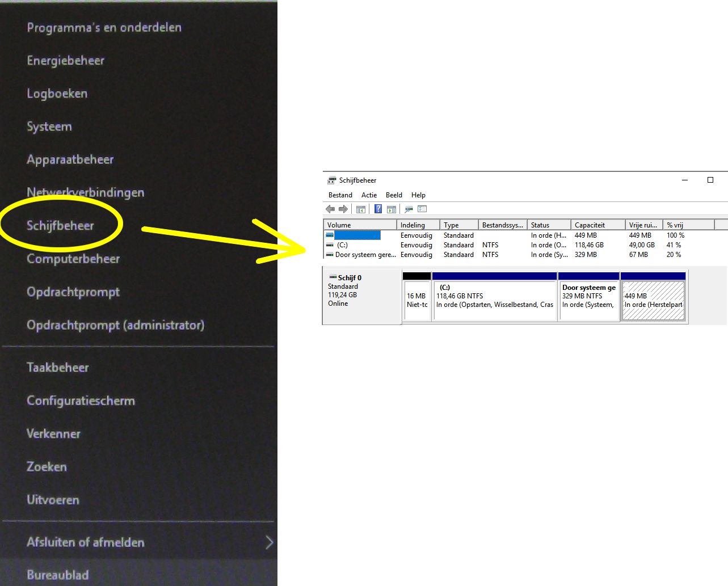728x586 pixels.
Task: Select the 449 MB Herstelpartitie block
Action: pos(653,297)
